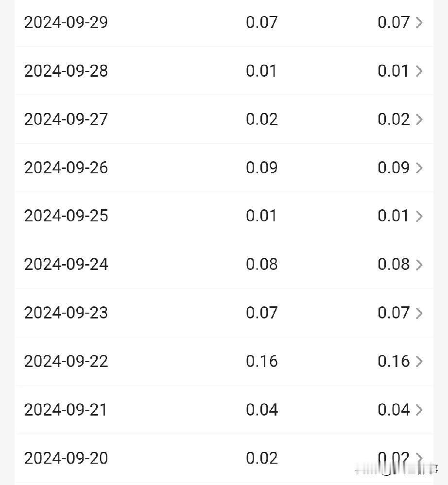The image size is (448, 485).
Task: Select the 2024-09-29 date label
Action: click(66, 23)
